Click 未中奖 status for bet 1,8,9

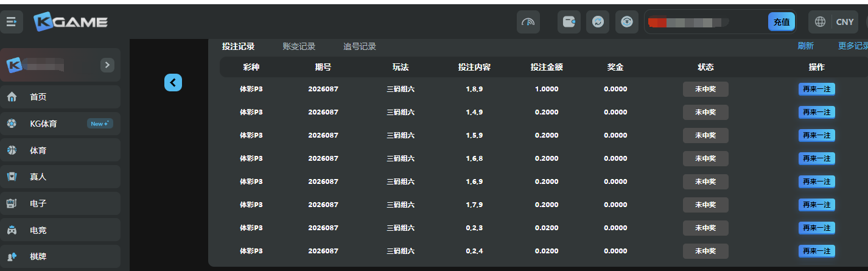click(705, 89)
